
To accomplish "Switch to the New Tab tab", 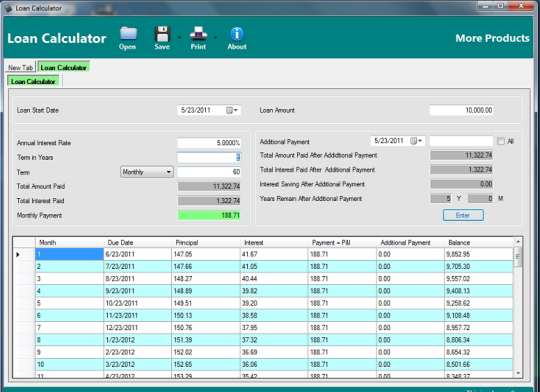I will click(x=20, y=68).
